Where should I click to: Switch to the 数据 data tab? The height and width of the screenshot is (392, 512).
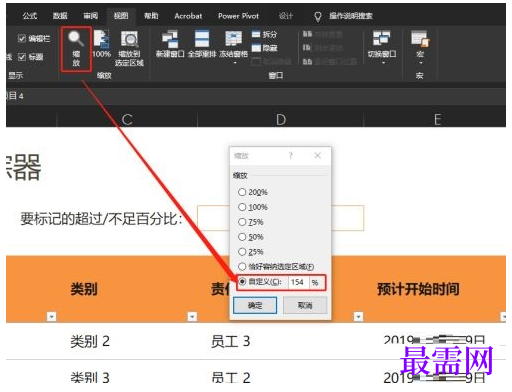(60, 16)
